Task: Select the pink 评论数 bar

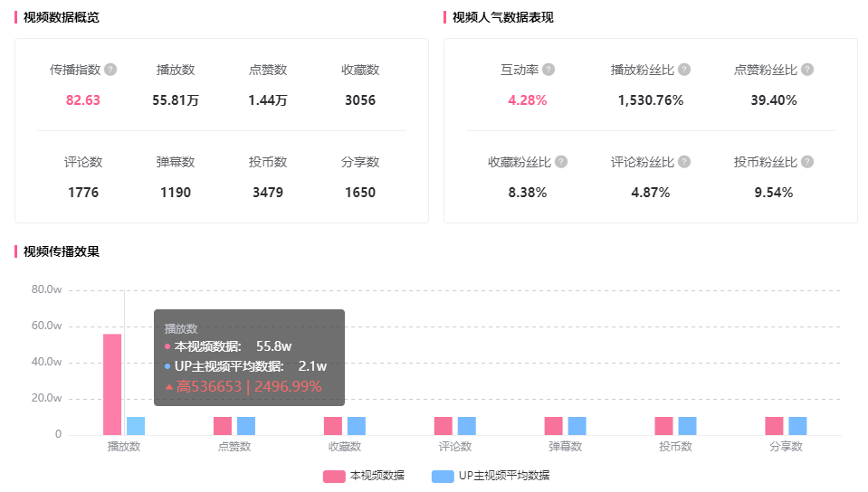Action: [x=444, y=426]
